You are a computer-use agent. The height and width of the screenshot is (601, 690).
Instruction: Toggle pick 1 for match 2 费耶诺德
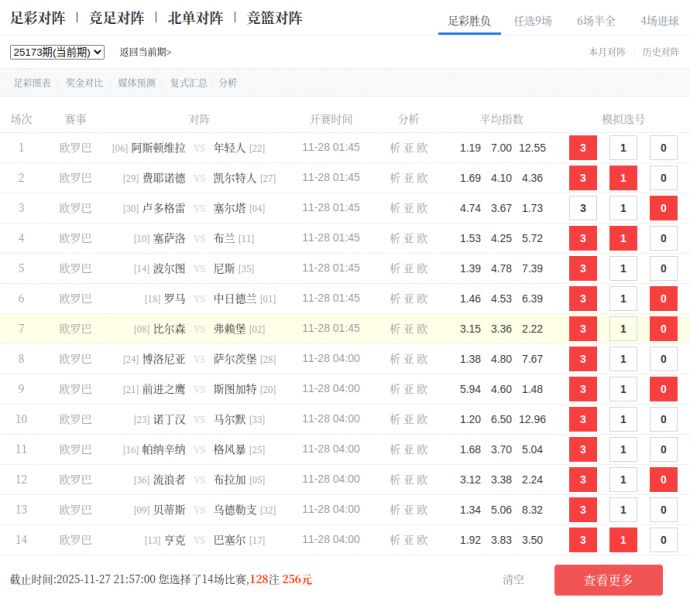(x=623, y=178)
